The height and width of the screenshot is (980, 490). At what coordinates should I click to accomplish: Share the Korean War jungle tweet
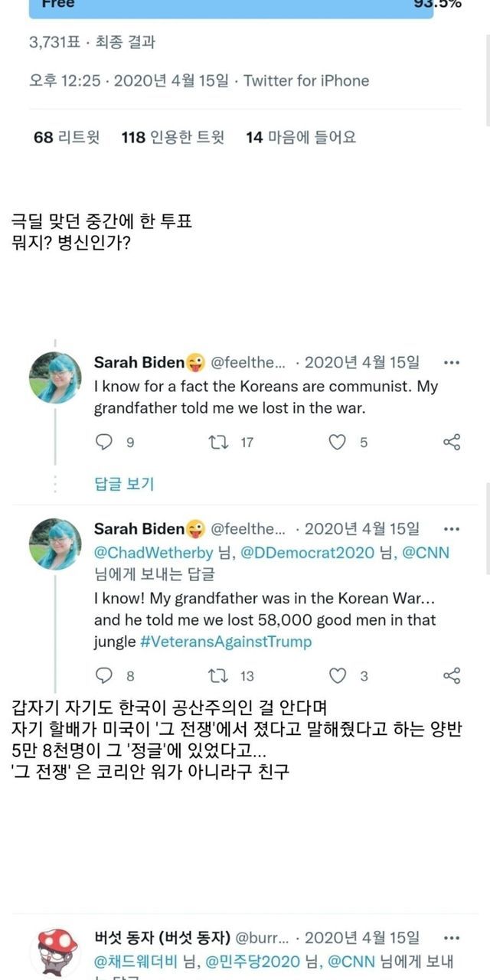[x=452, y=675]
